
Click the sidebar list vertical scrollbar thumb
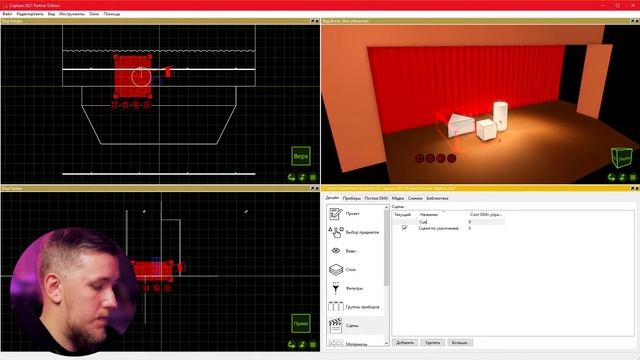point(386,249)
